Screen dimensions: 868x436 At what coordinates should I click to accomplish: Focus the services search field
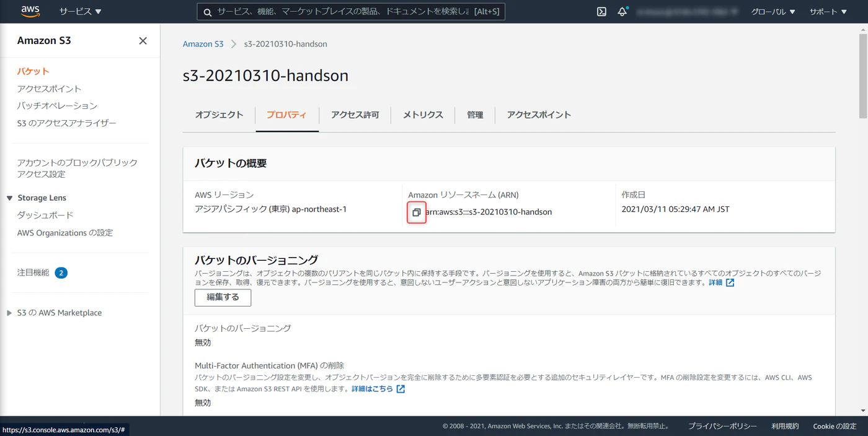coord(351,12)
